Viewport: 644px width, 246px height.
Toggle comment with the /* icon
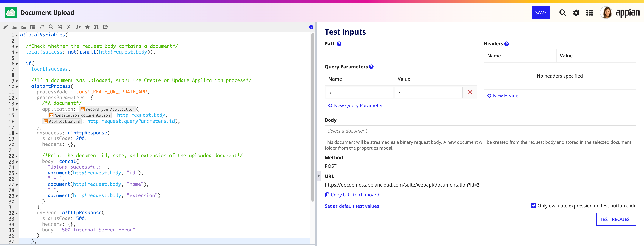(42, 27)
